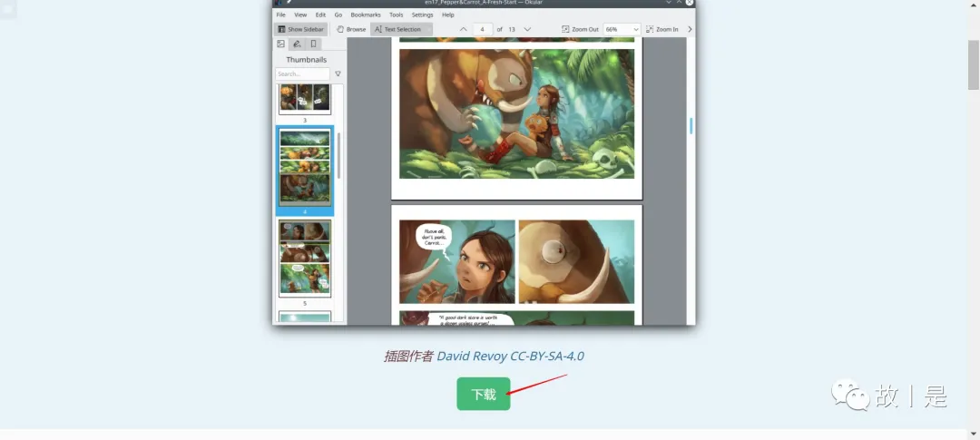This screenshot has height=440, width=980.
Task: Click the Okular window close button
Action: (689, 3)
